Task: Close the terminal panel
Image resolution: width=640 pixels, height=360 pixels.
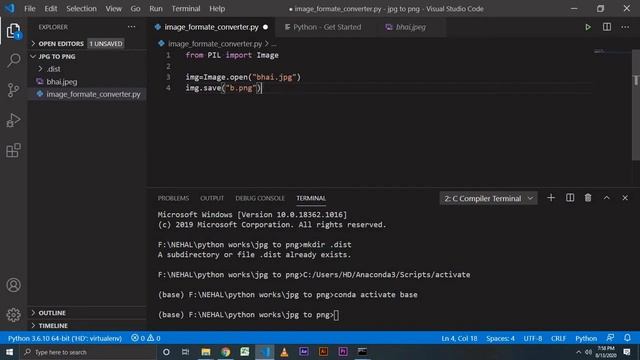Action: tap(625, 198)
